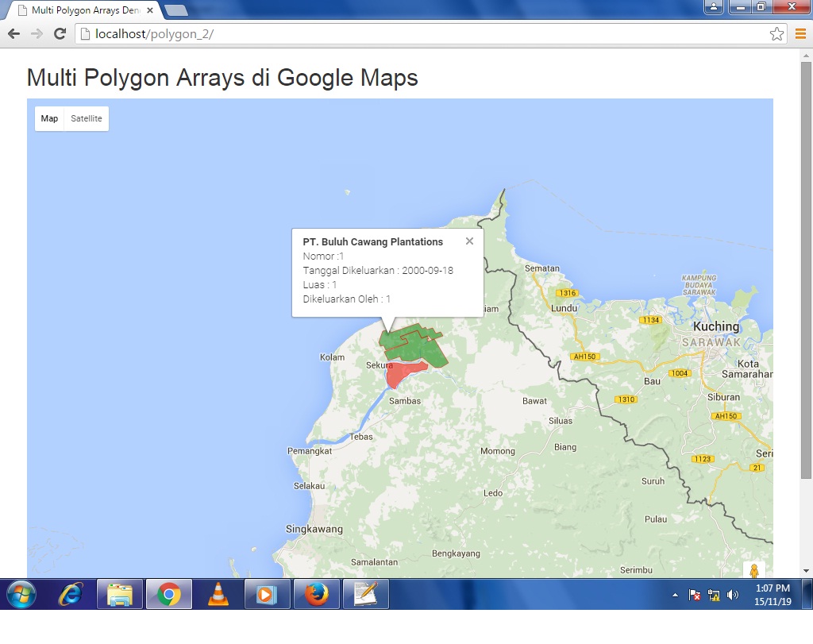
Task: Click the 1316 road marker
Action: (x=568, y=293)
